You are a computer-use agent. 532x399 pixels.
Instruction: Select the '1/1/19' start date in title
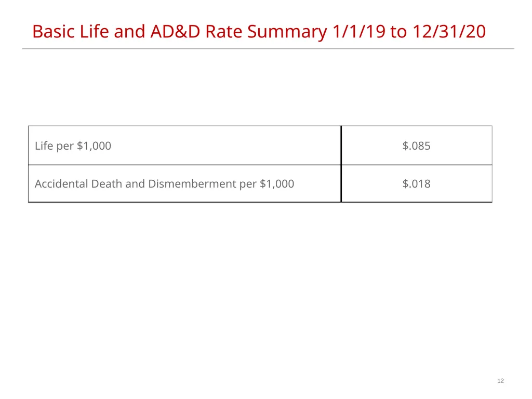[358, 32]
